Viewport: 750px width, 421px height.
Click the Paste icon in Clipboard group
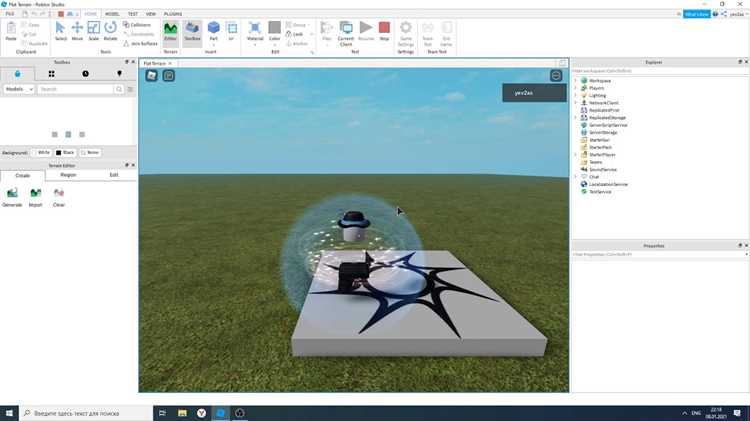click(11, 32)
